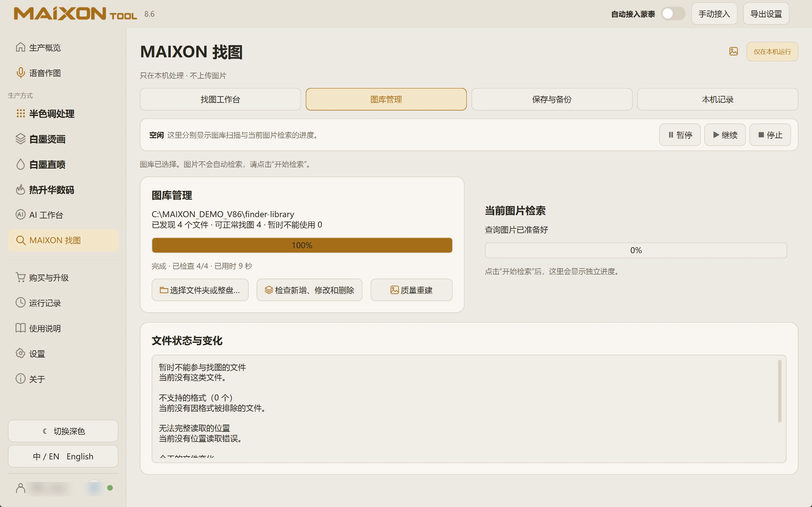Select 热升华数码 flame icon

coord(20,190)
